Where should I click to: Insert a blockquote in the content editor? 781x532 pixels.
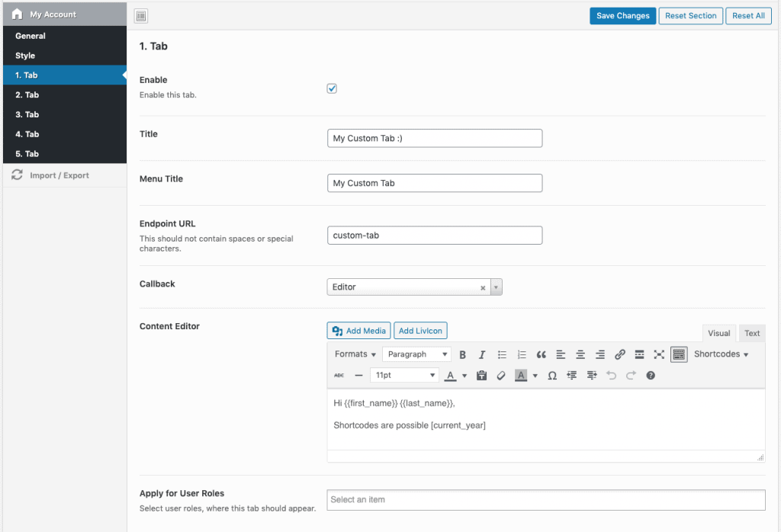pos(542,354)
